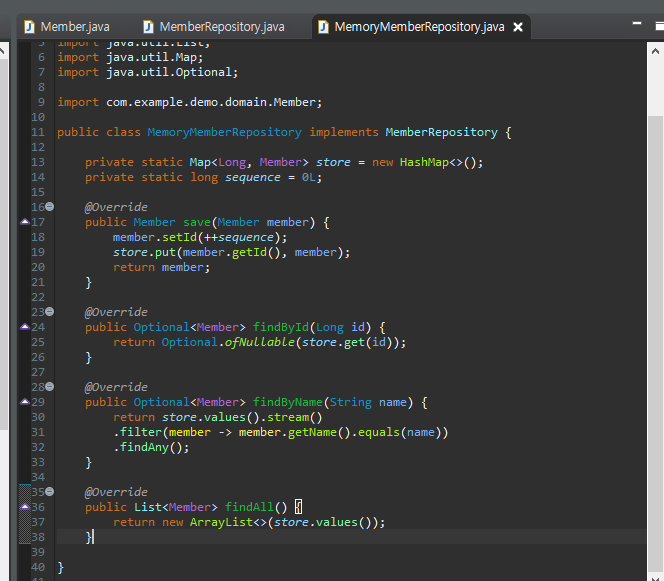The width and height of the screenshot is (664, 581).
Task: Click the override marker on line 24
Action: coord(25,326)
